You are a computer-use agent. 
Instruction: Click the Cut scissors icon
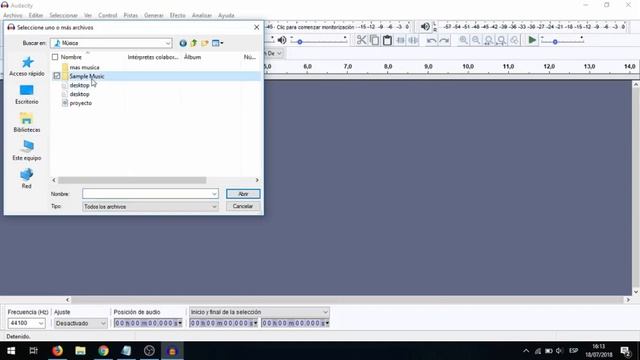[x=361, y=40]
